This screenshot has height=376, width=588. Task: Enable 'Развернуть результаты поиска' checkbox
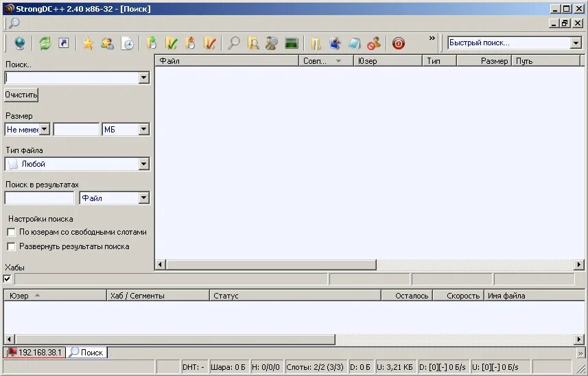[x=11, y=246]
